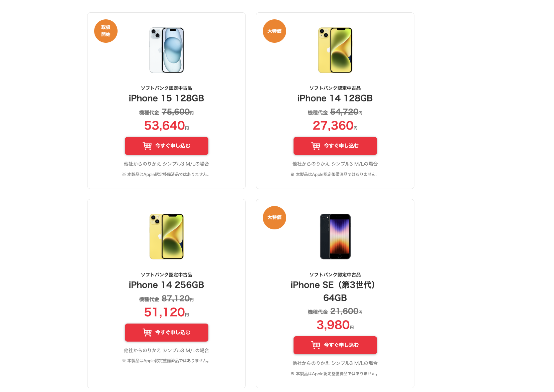The image size is (554, 392).
Task: Open the black iPhone SE product image
Action: [x=335, y=236]
